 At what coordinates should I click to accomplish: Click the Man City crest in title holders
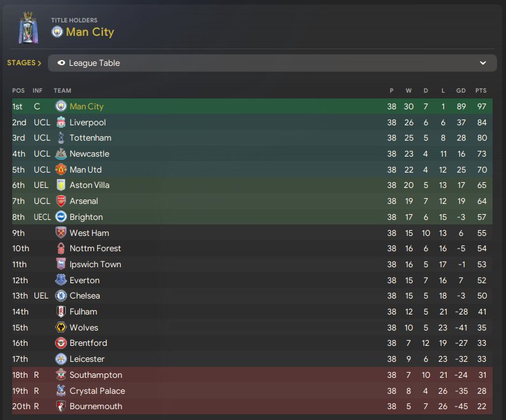pos(57,32)
